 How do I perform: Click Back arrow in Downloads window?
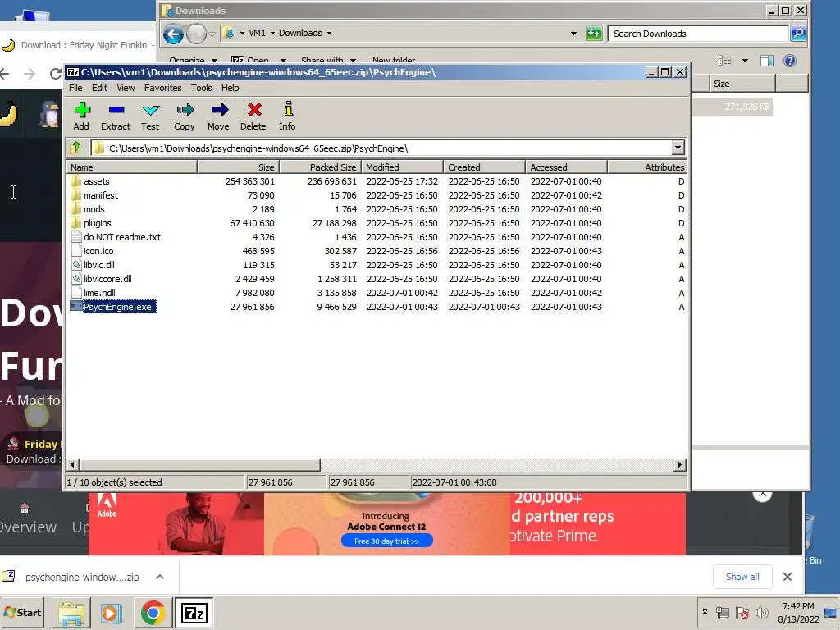pyautogui.click(x=173, y=34)
